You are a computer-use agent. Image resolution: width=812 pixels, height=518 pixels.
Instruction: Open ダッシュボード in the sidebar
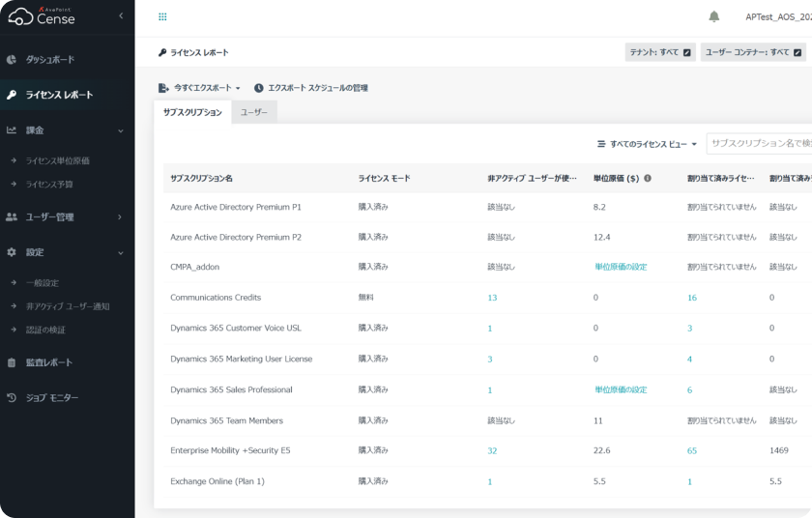(50, 60)
